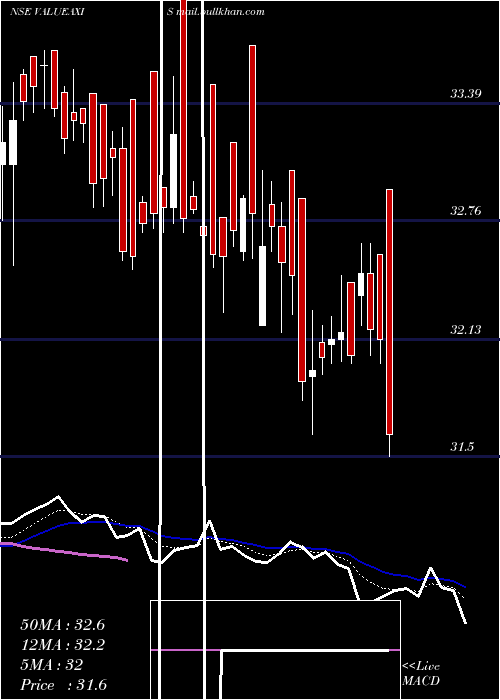
Task: Click the NSE VALUEAXI ticker title
Action: point(47,12)
